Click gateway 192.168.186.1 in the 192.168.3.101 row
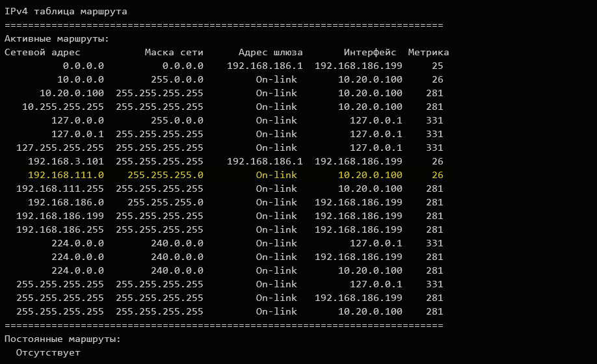597x364 pixels. tap(265, 162)
